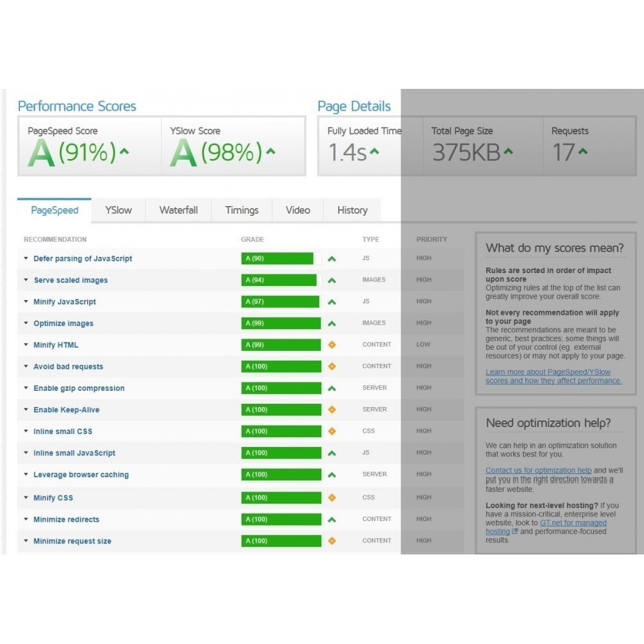Open Learn more about PageSpeed/YSlow scores link
The width and height of the screenshot is (644, 644).
click(553, 376)
